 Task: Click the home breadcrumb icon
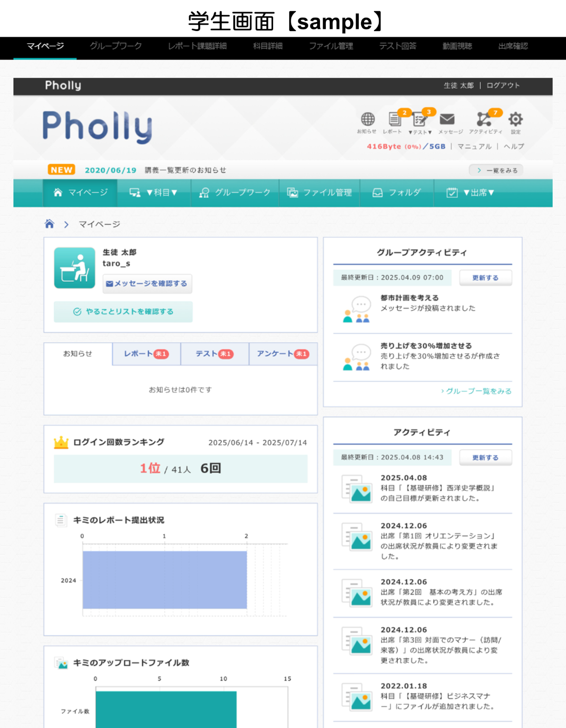49,224
